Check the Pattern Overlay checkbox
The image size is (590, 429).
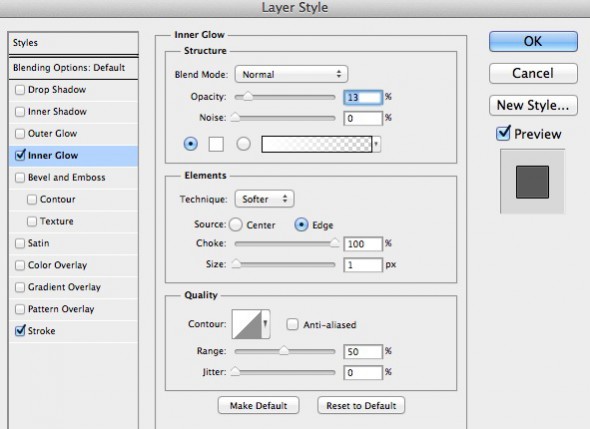click(x=20, y=309)
